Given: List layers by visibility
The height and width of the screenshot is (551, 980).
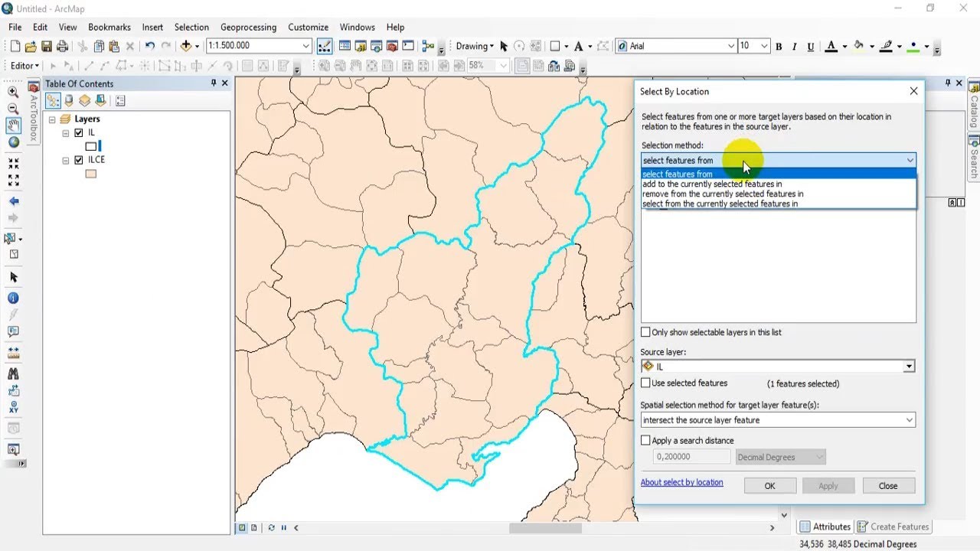Looking at the screenshot, I should click(84, 101).
